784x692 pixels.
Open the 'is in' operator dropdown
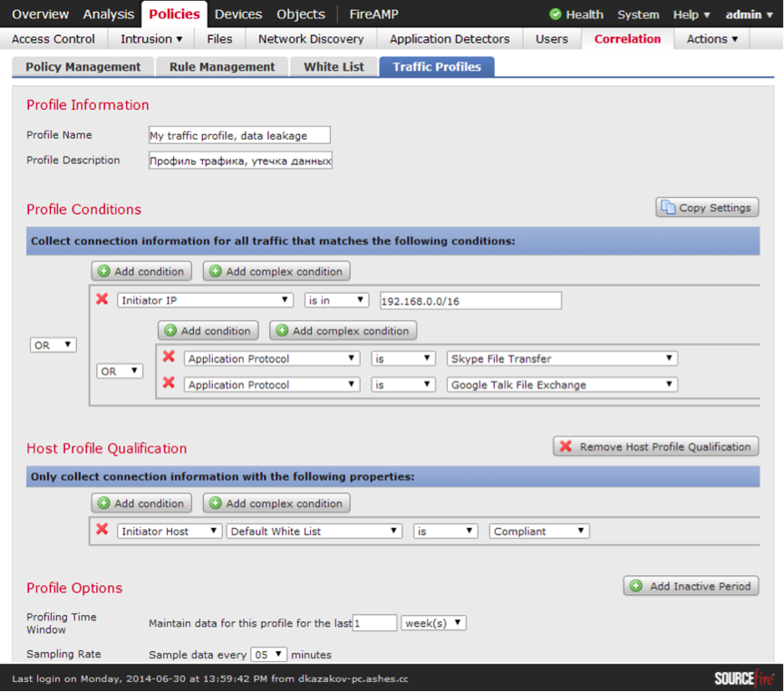coord(336,300)
